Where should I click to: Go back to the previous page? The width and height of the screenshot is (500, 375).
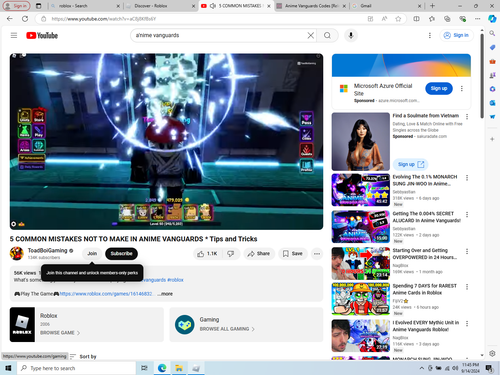pyautogui.click(x=10, y=19)
